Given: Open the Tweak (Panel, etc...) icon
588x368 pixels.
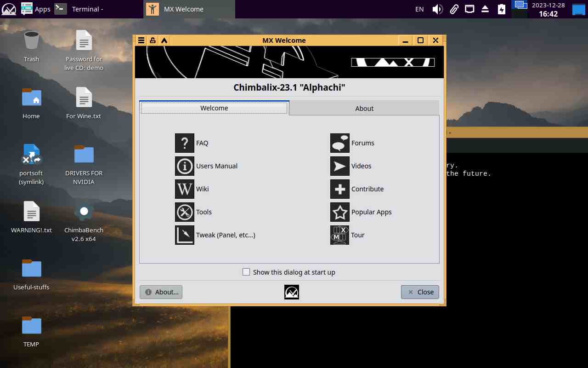Looking at the screenshot, I should tap(185, 235).
